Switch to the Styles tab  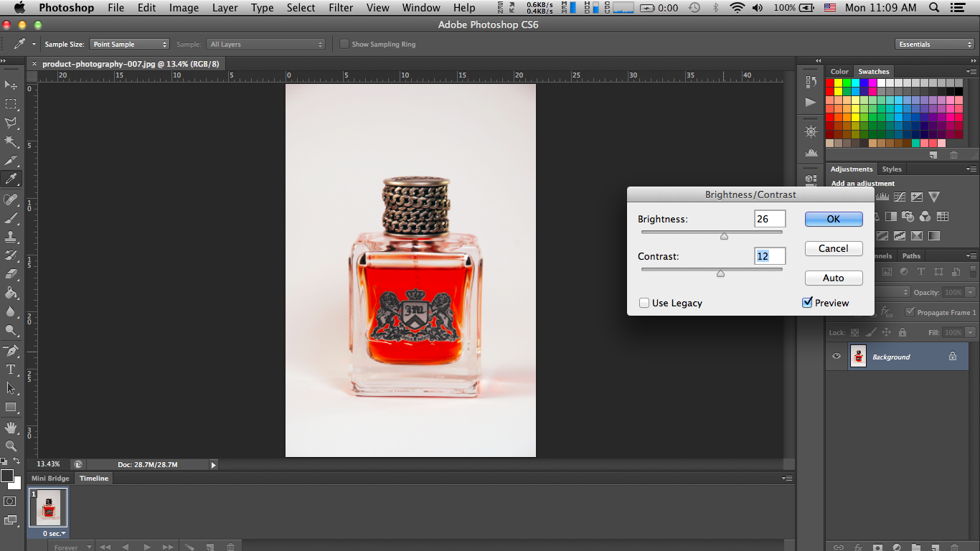pyautogui.click(x=892, y=169)
